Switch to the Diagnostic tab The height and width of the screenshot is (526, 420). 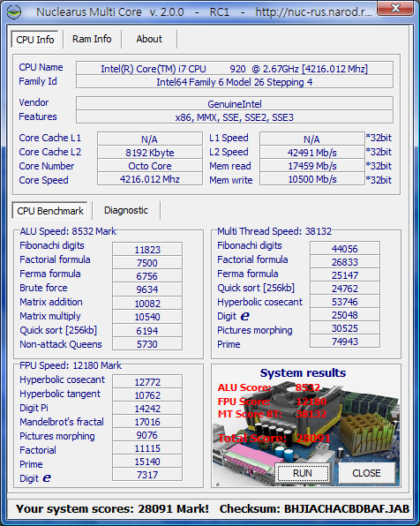(126, 210)
